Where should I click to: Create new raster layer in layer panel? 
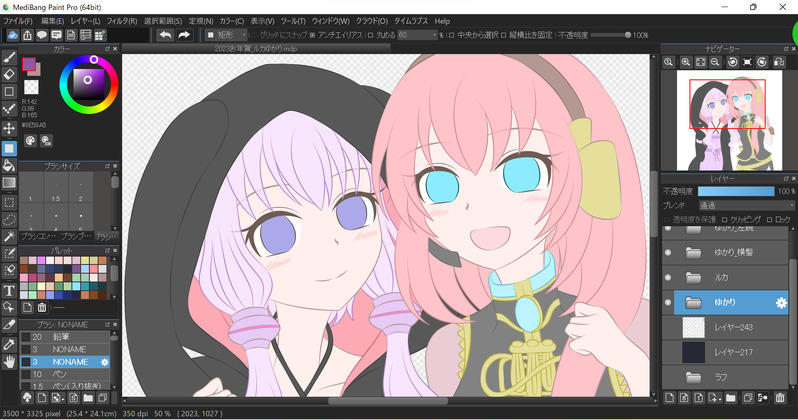click(670, 398)
